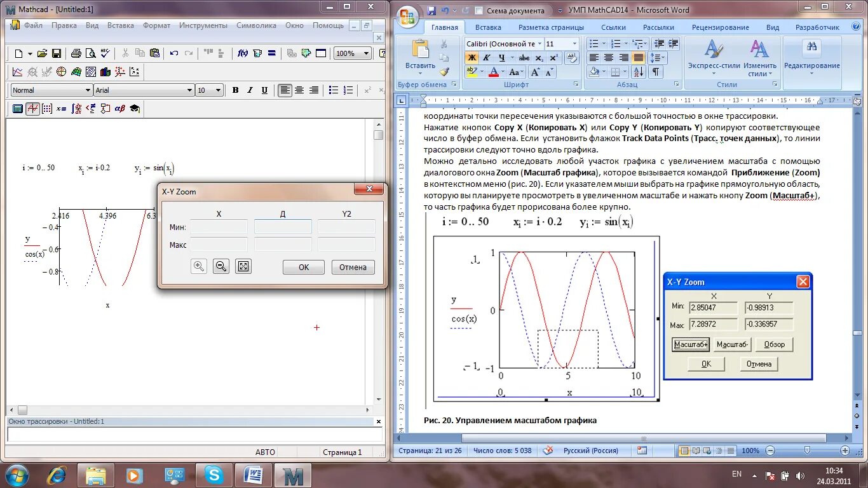Open Mathcad Символика menu
Image resolution: width=868 pixels, height=488 pixels.
pyautogui.click(x=256, y=25)
